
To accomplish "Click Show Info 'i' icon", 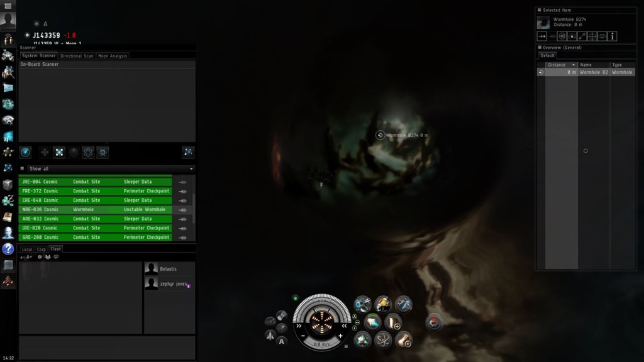I will (612, 36).
